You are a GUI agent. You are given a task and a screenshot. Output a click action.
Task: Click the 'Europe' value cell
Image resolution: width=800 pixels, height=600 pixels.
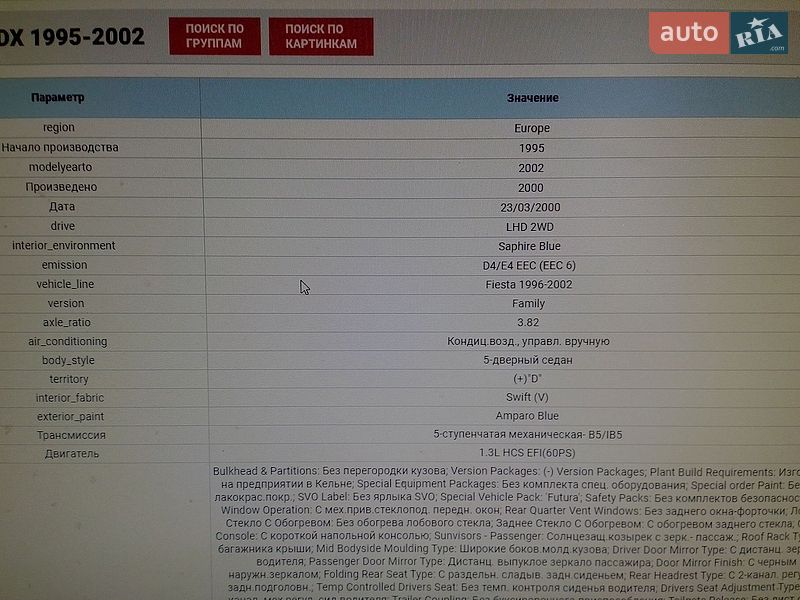pyautogui.click(x=532, y=128)
